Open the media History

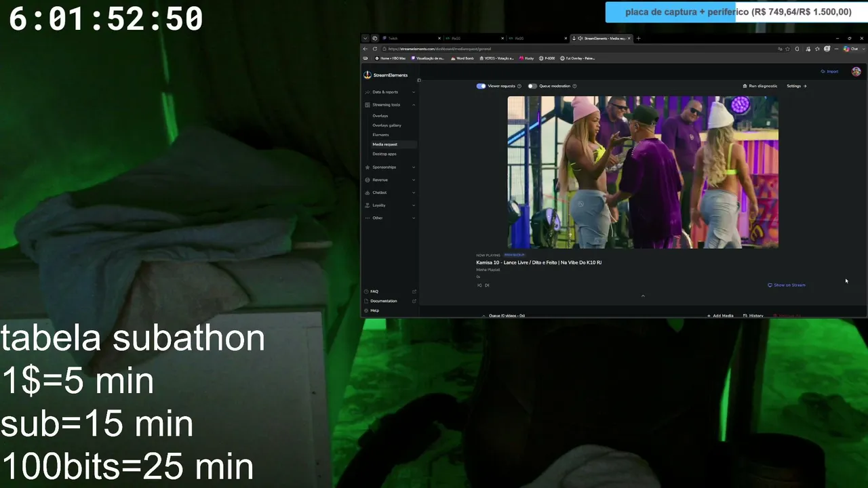tap(753, 316)
